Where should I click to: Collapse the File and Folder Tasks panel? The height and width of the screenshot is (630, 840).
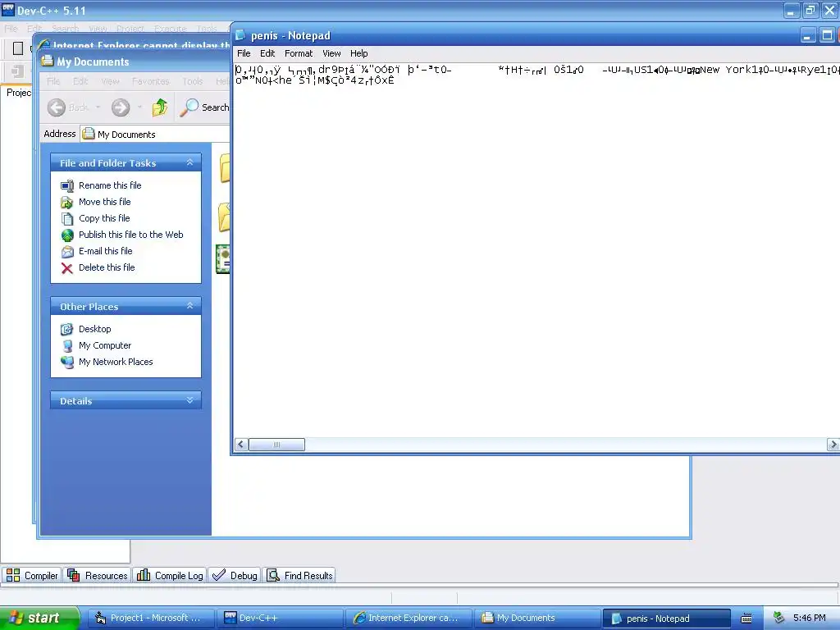click(x=189, y=162)
